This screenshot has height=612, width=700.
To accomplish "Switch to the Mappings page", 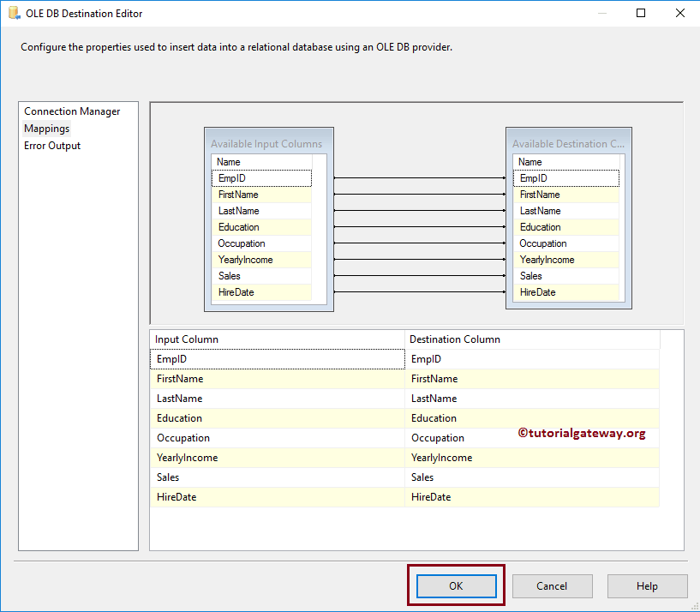I will [x=47, y=129].
